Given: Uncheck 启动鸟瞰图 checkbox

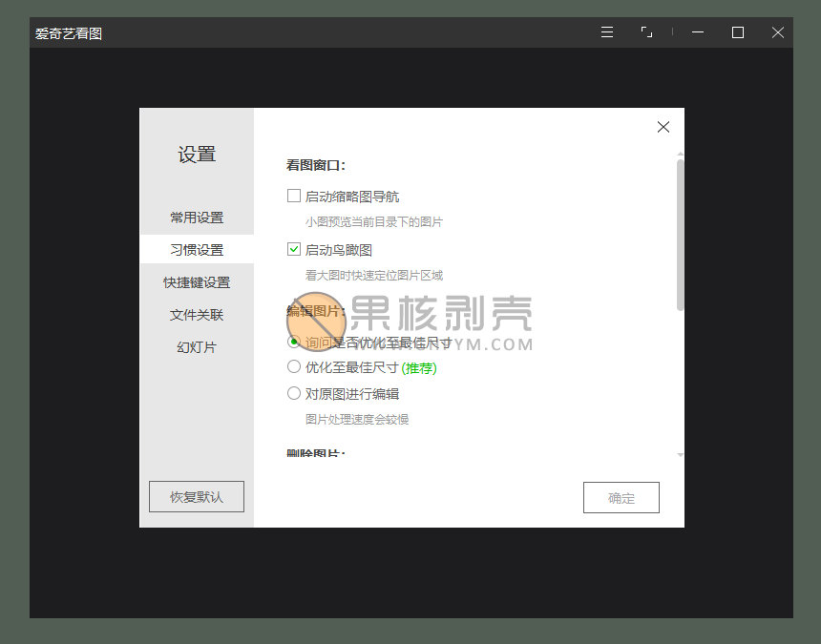Looking at the screenshot, I should coord(294,249).
